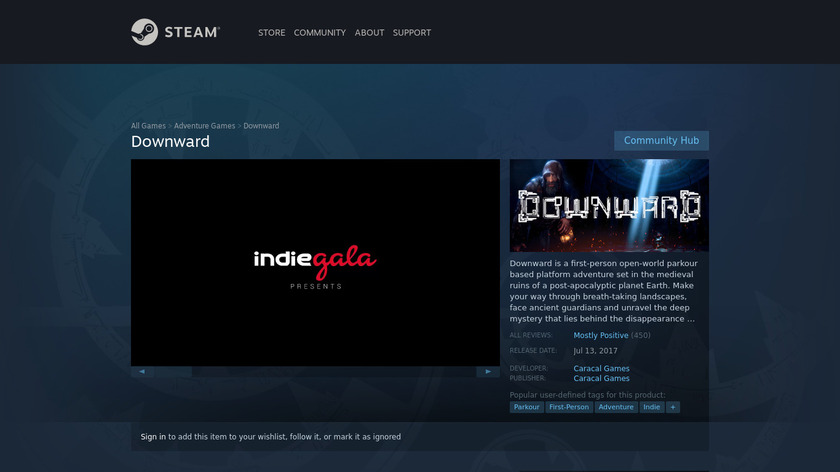Click the Downward breadcrumb link
840x472 pixels.
coord(261,126)
